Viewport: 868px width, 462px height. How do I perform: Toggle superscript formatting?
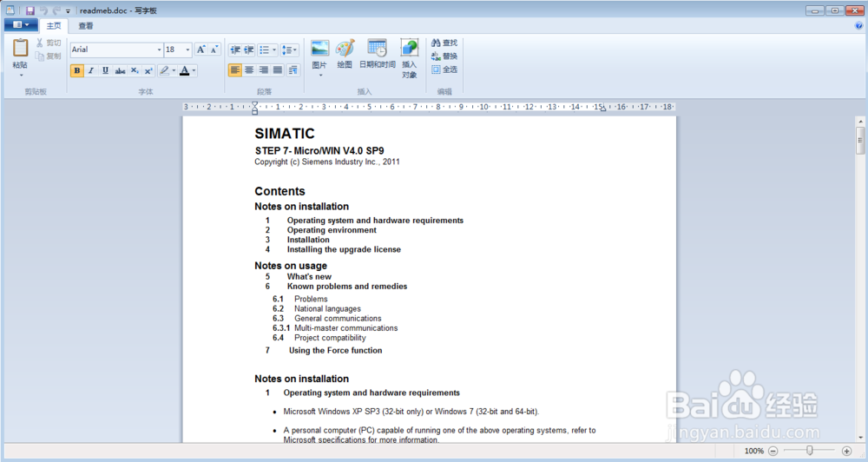click(x=148, y=70)
